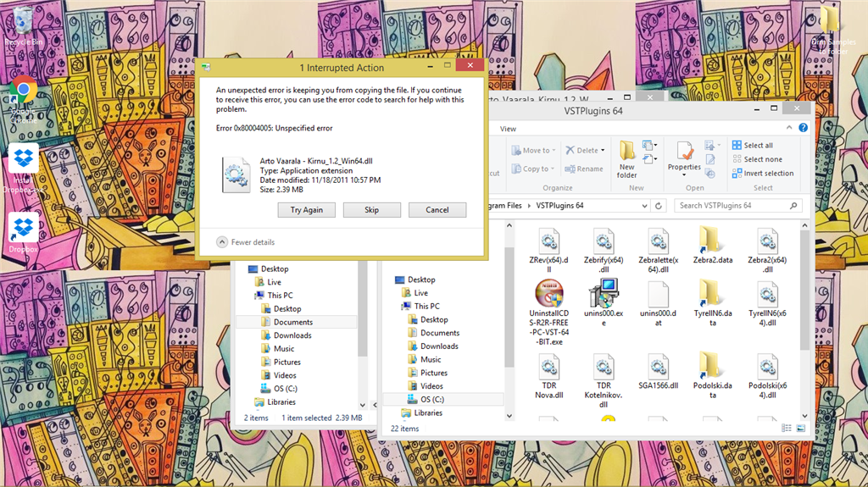Collapse the Explorer ribbon chevron
This screenshot has width=868, height=487.
pos(789,128)
